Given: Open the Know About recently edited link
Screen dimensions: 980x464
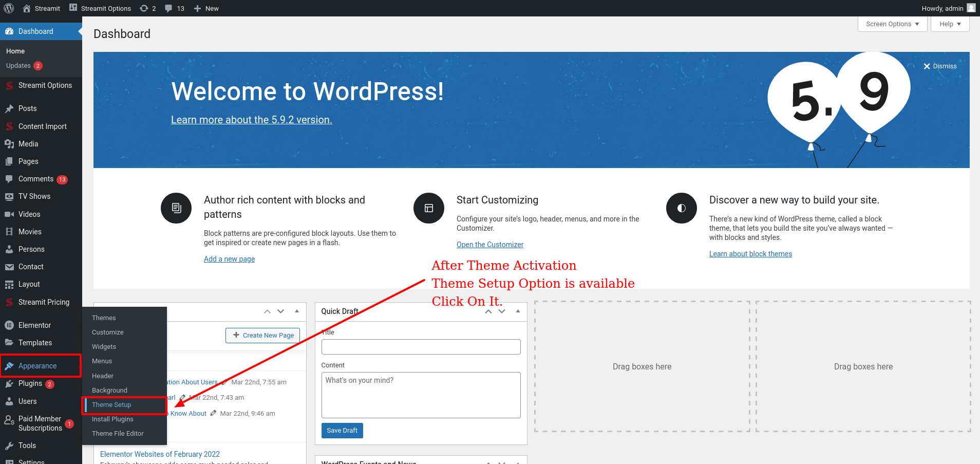Looking at the screenshot, I should (x=188, y=414).
